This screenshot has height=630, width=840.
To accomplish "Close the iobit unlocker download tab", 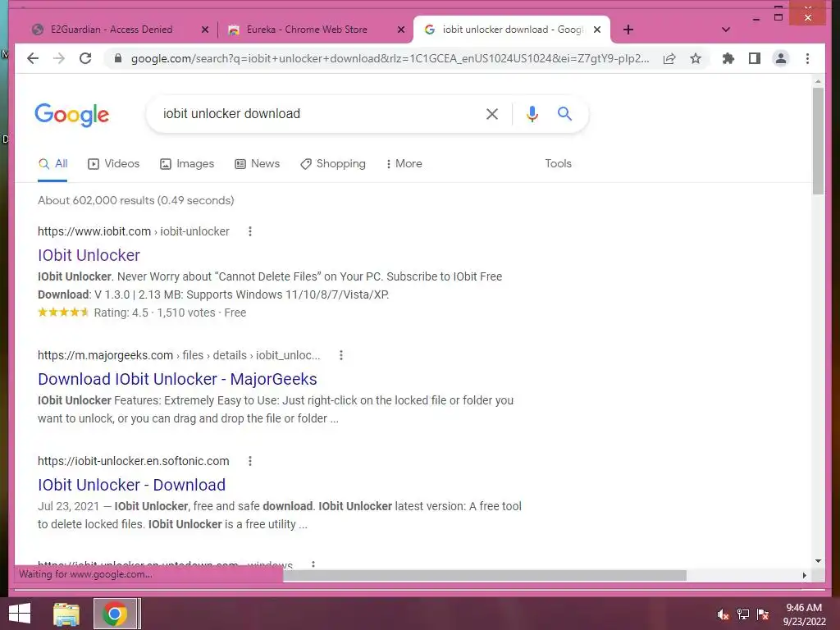I will [x=597, y=30].
